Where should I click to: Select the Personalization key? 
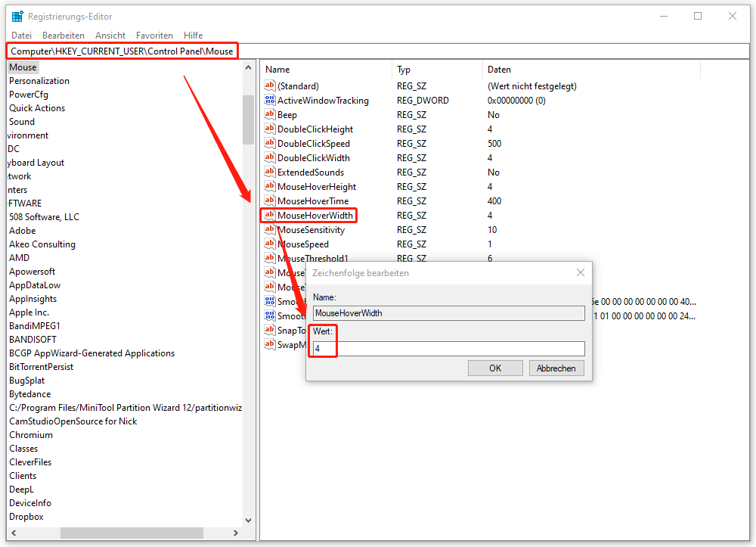tap(39, 80)
